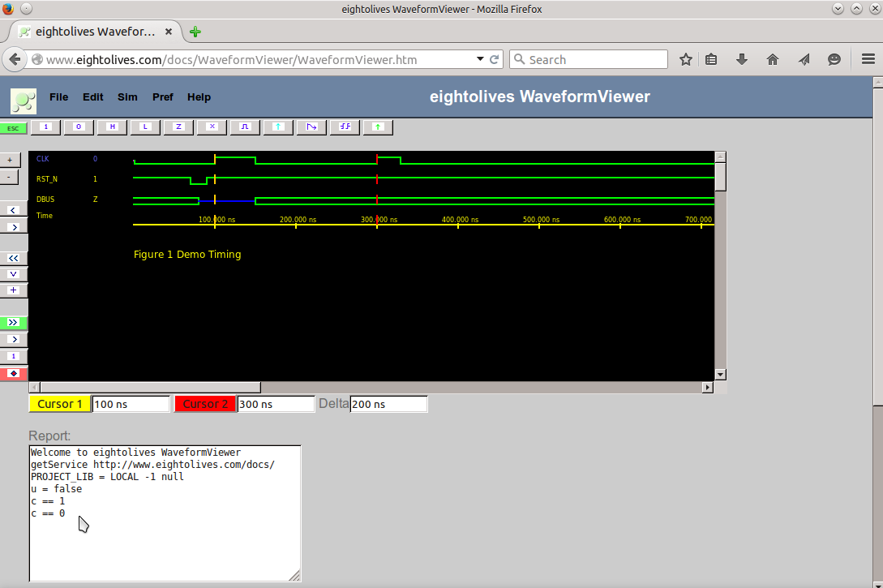The width and height of the screenshot is (883, 588).
Task: Select the bent arrow annotation tool
Action: [311, 127]
